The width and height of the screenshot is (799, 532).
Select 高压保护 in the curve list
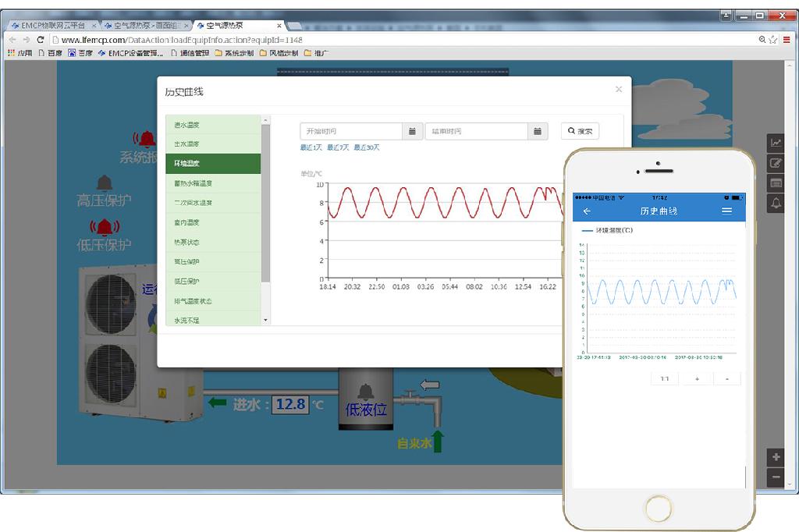pos(213,262)
